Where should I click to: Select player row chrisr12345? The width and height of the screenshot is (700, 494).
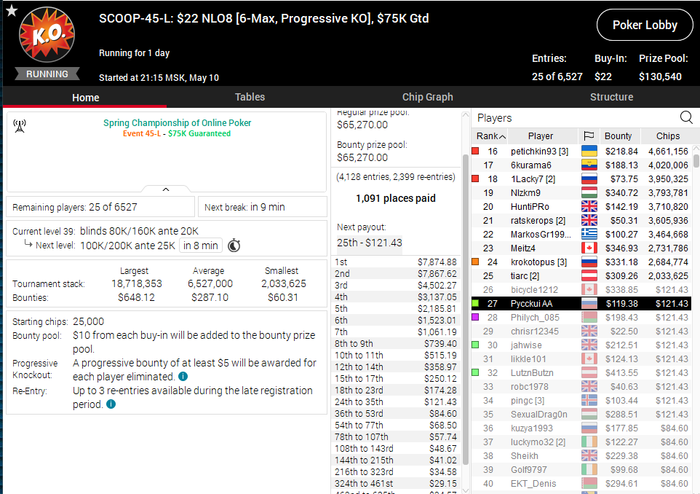pyautogui.click(x=582, y=331)
